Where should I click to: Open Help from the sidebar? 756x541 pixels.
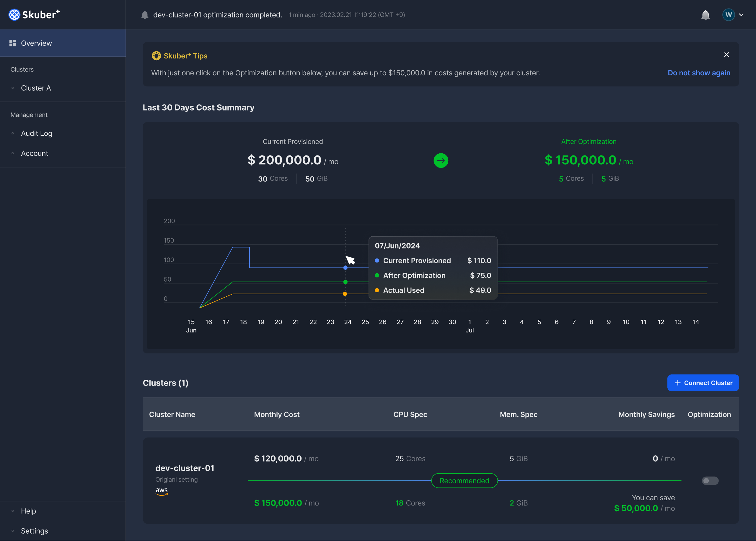(28, 511)
